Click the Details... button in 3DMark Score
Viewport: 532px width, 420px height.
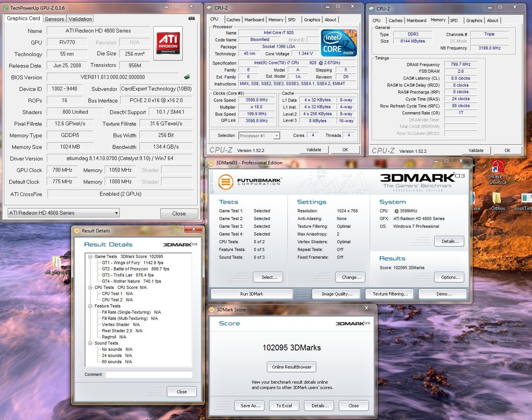tap(320, 406)
